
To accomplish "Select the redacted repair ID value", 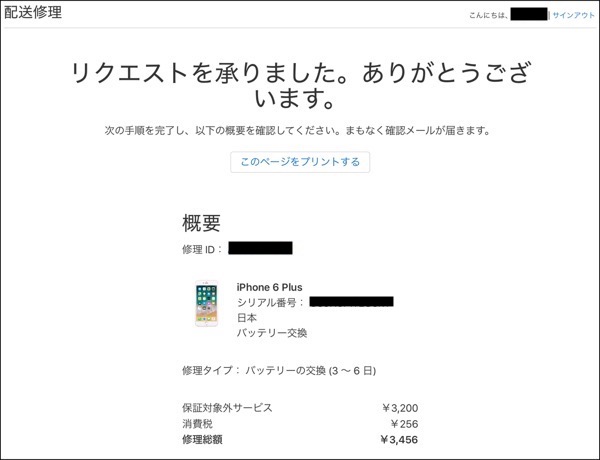I will pyautogui.click(x=260, y=248).
